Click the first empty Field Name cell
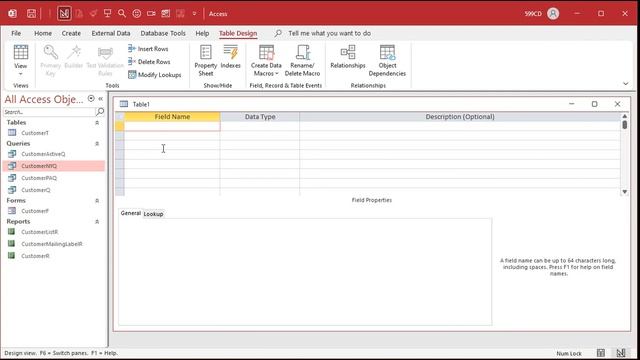This screenshot has height=360, width=640. click(172, 126)
